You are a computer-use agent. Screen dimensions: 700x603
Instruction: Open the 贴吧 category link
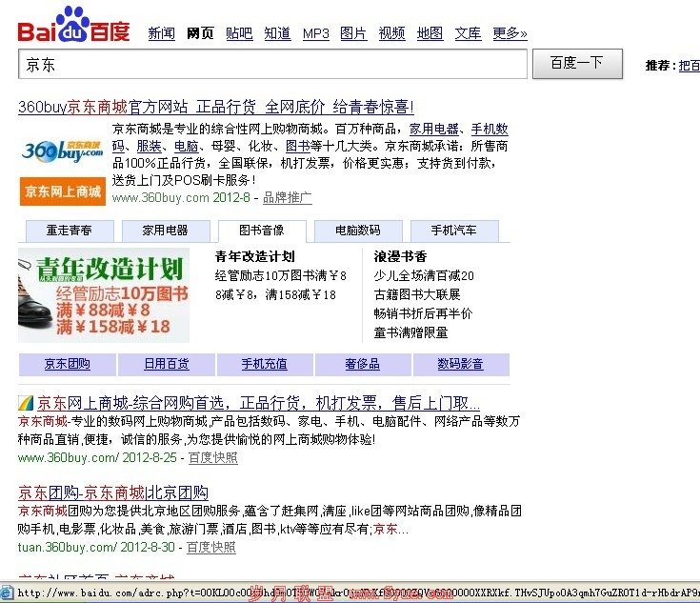coord(239,33)
